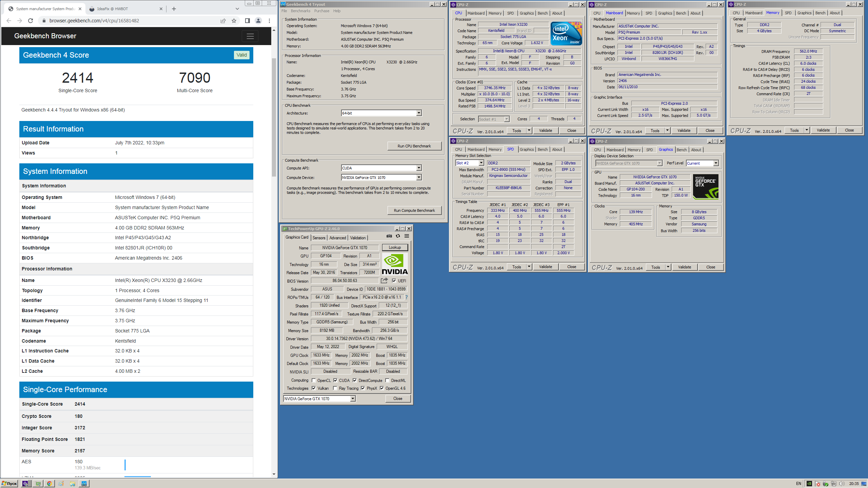Open the GPU-Z hamburger menu
Screen dimensions: 868x488
tap(407, 236)
